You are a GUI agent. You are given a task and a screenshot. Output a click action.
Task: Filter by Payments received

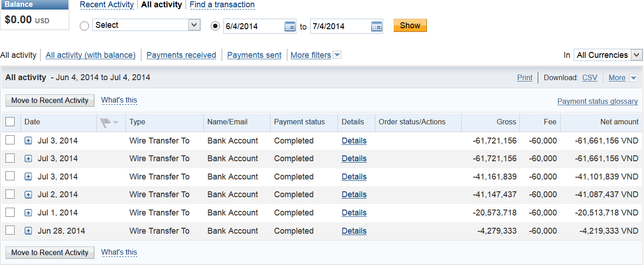pyautogui.click(x=181, y=55)
